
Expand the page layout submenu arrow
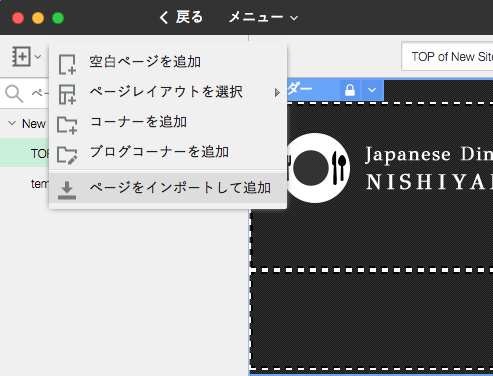tap(277, 92)
